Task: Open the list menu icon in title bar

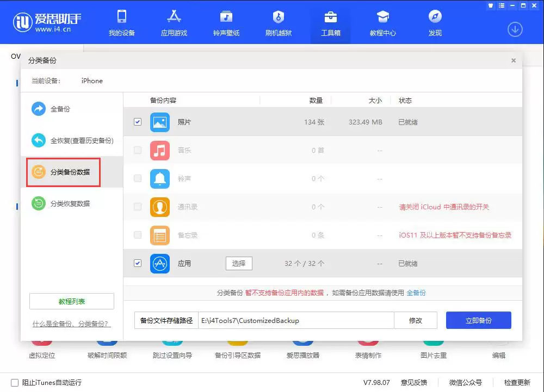Action: [502, 5]
